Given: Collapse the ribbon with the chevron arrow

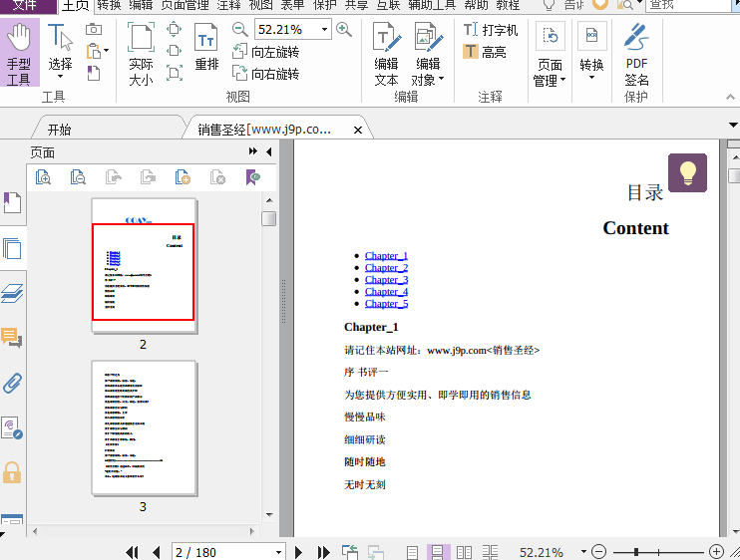Looking at the screenshot, I should pyautogui.click(x=730, y=97).
